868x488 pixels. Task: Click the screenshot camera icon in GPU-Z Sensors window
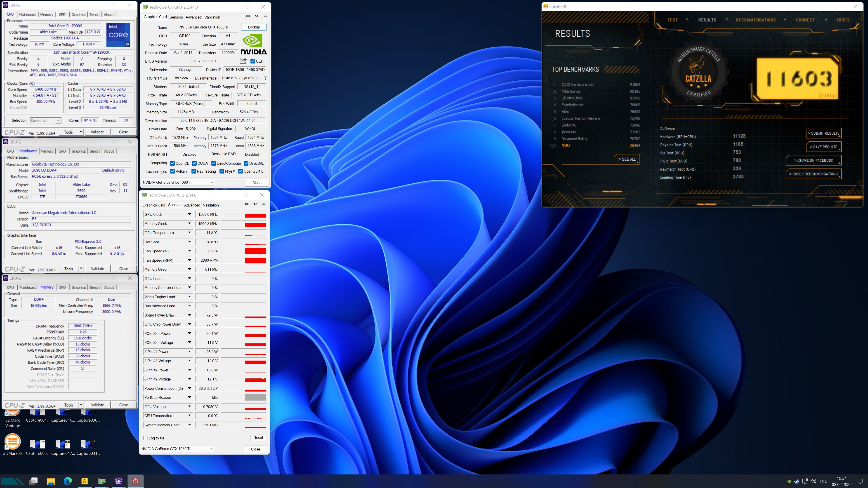[x=247, y=204]
